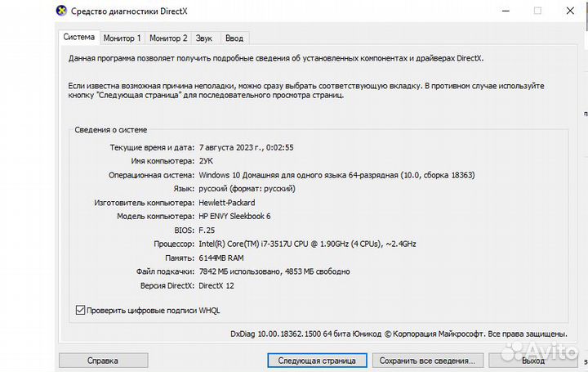Select the date value 7 августа 2023 г.
Image resolution: width=588 pixels, height=372 pixels.
pos(246,147)
